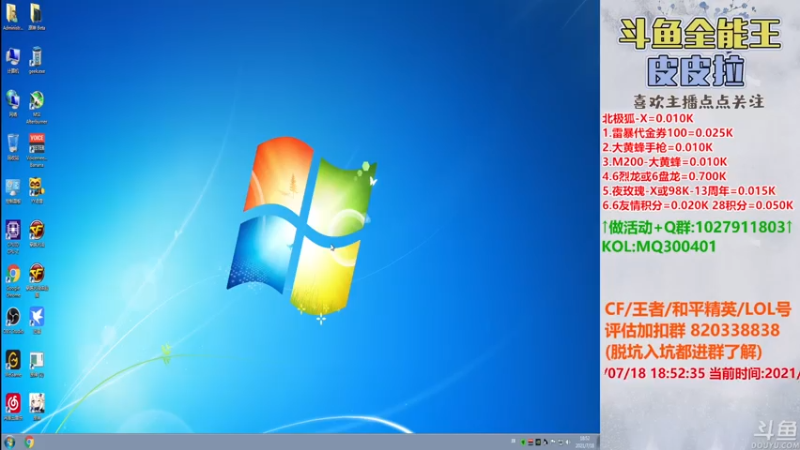800x450 pixels.
Task: Select the blue bird icon desktop shortcut
Action: [36, 321]
